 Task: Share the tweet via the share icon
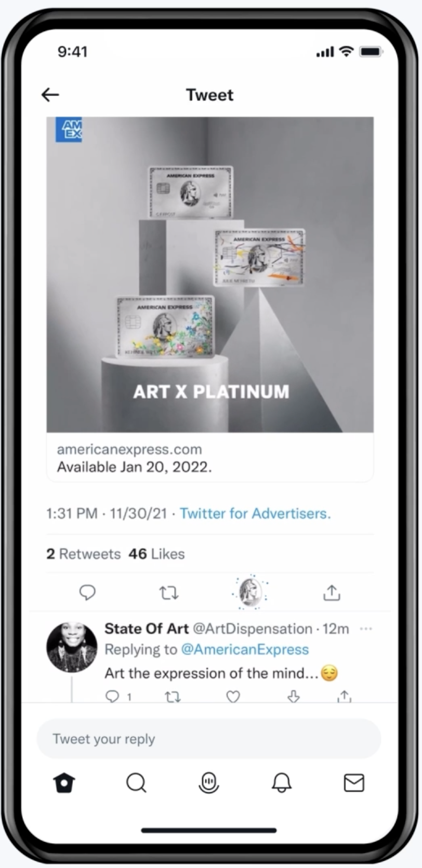click(x=332, y=592)
